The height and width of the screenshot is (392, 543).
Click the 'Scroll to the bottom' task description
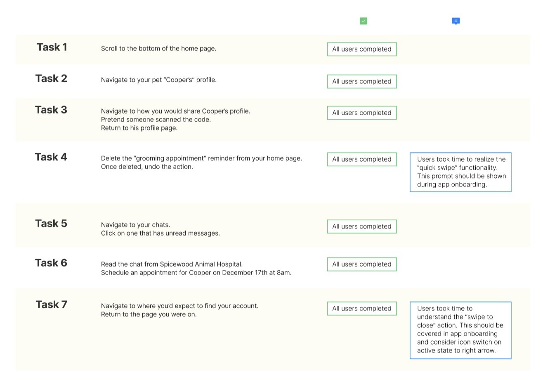(158, 48)
